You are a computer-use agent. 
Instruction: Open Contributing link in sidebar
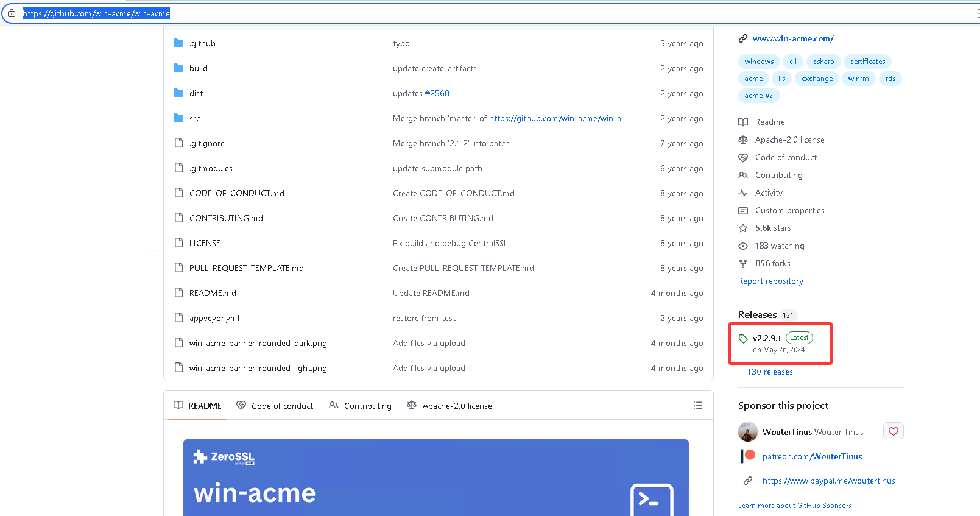click(779, 175)
